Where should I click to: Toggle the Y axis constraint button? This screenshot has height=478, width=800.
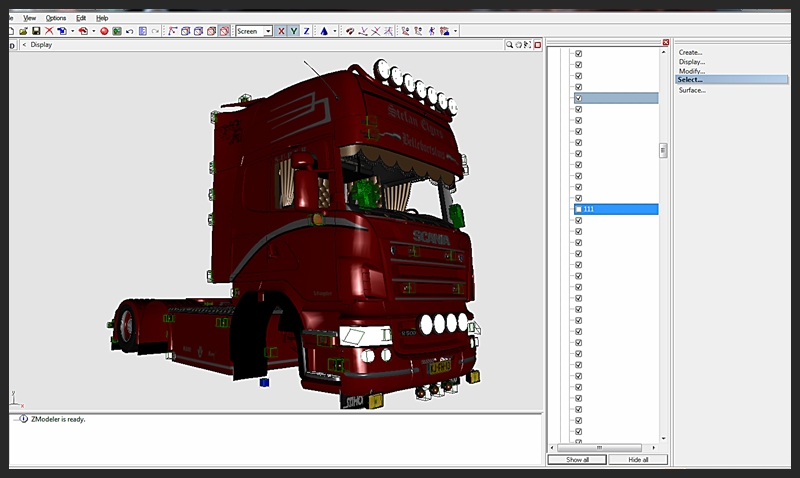(293, 31)
